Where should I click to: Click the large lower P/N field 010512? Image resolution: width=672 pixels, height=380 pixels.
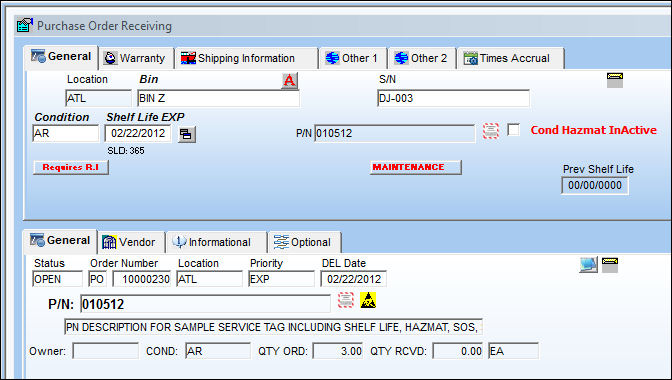tap(205, 304)
